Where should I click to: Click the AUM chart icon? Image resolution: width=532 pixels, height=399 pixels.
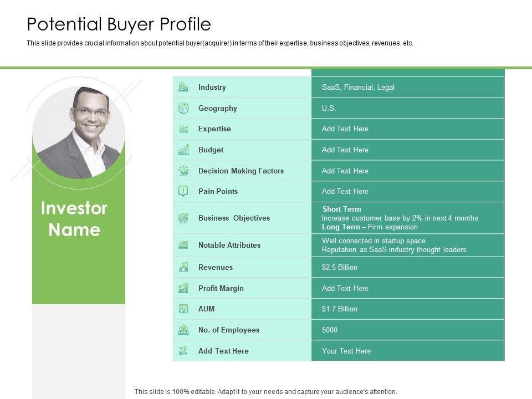[x=183, y=309]
